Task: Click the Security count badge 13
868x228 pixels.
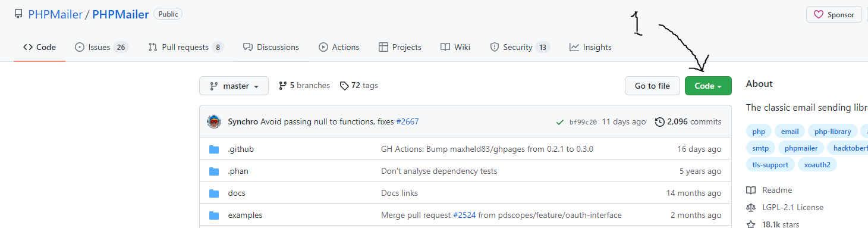Action: point(543,47)
